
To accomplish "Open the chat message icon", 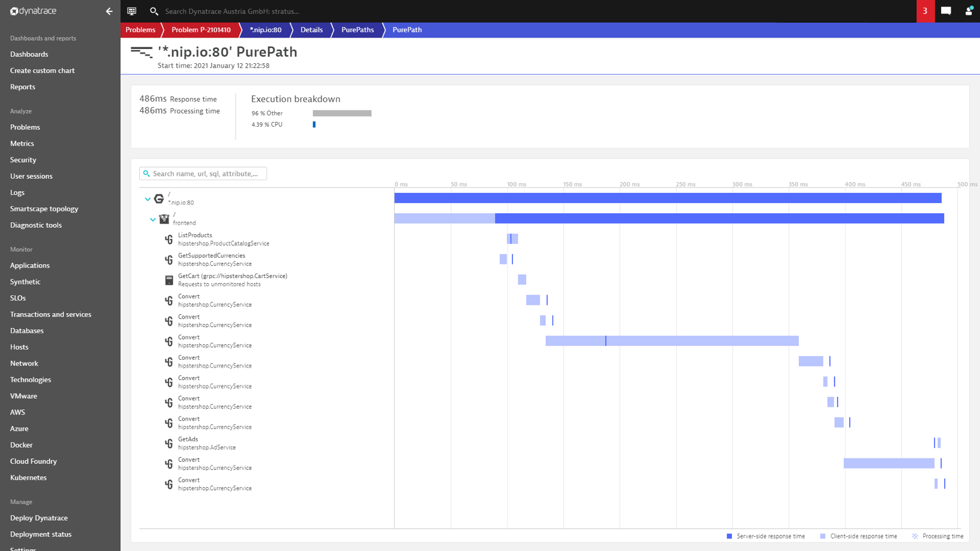I will 946,11.
